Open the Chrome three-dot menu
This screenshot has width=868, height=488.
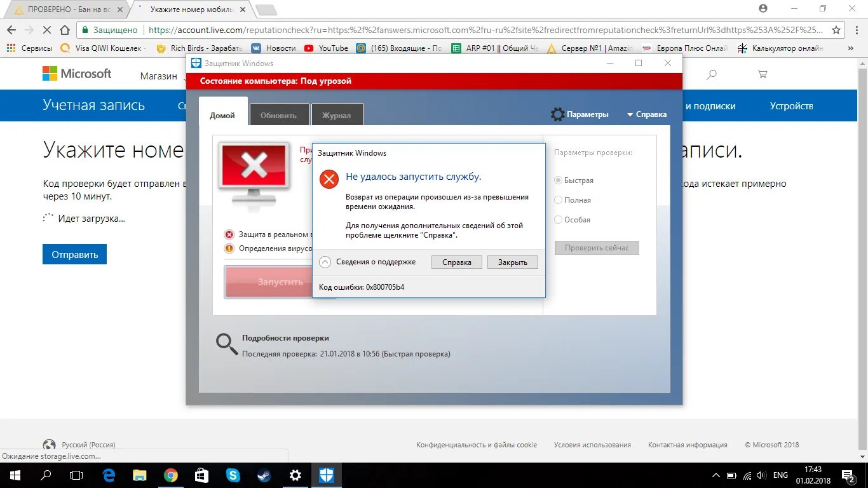(855, 30)
